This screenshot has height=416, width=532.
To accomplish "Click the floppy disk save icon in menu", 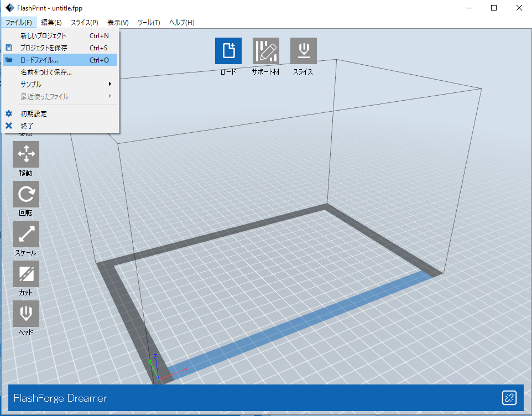I will 9,48.
